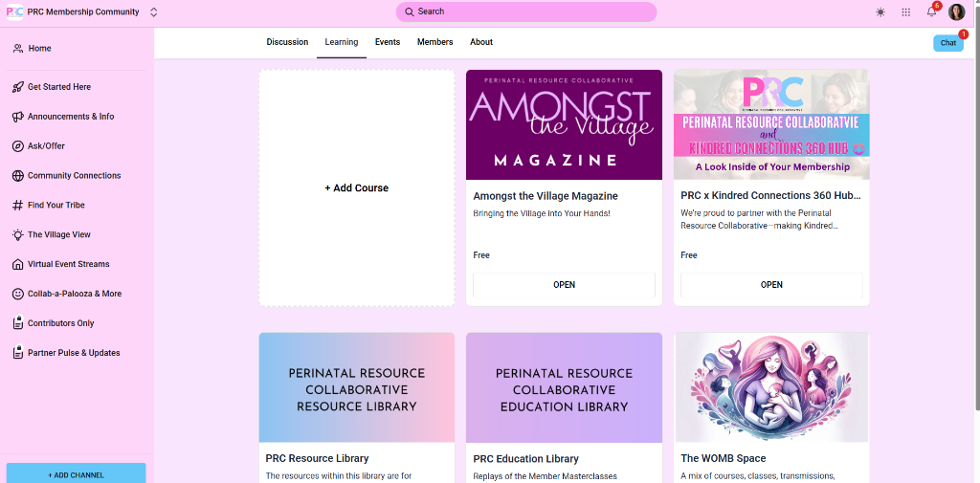Open the Amongst the Village Magazine course

coord(564,285)
